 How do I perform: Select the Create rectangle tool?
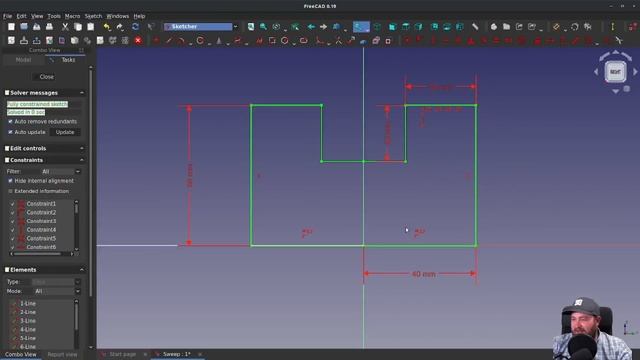tap(272, 40)
